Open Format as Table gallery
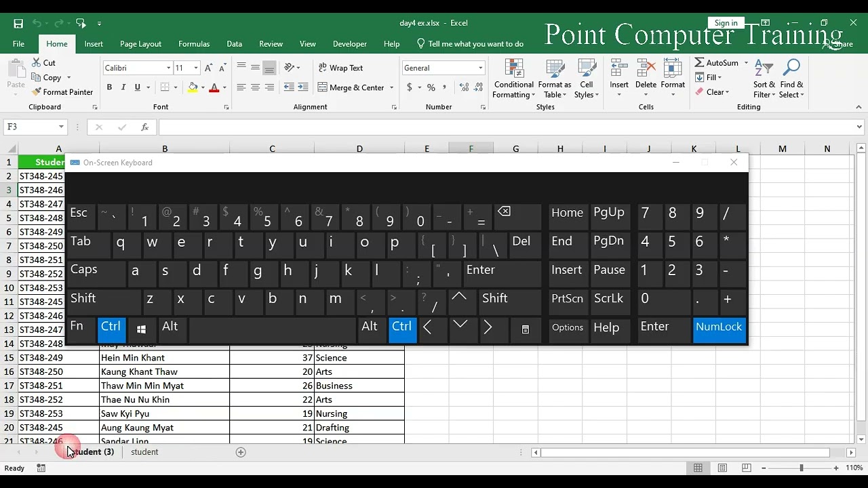The width and height of the screenshot is (868, 488). [x=555, y=79]
